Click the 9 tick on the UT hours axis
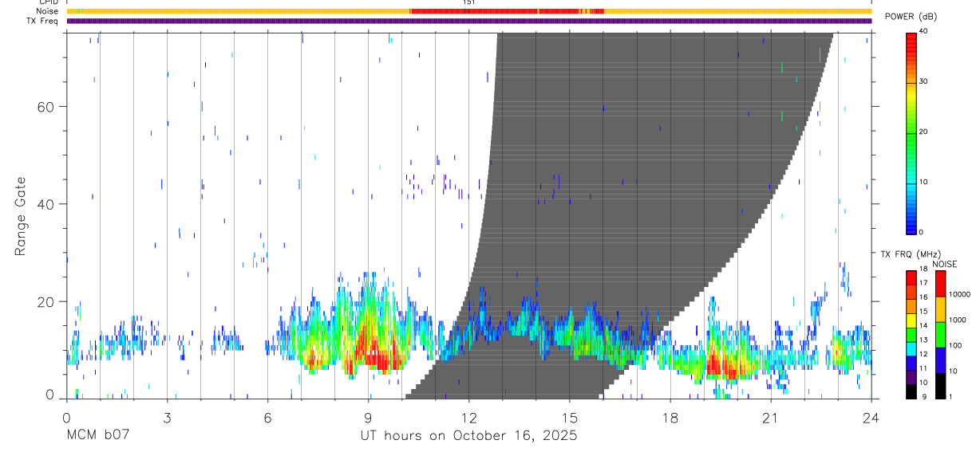The height and width of the screenshot is (452, 980). point(368,417)
